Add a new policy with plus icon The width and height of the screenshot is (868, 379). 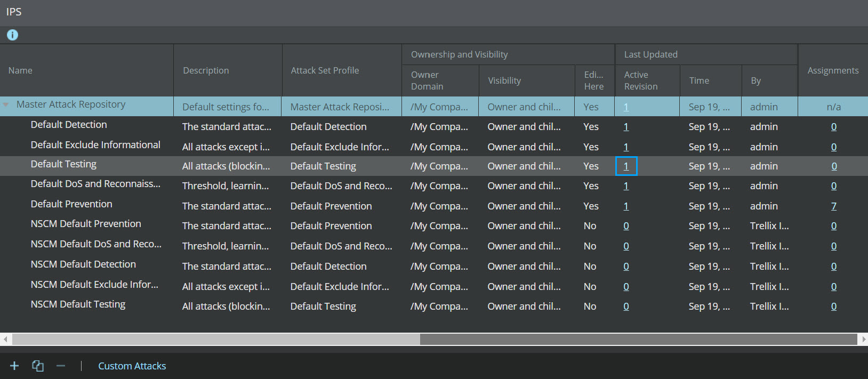tap(14, 366)
